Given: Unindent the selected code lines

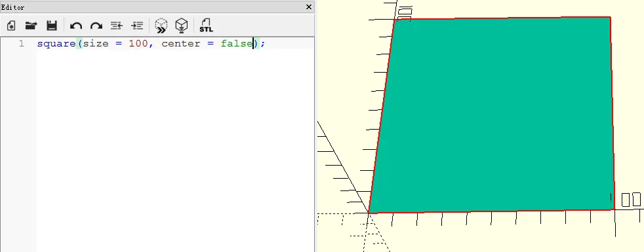Looking at the screenshot, I should click(x=117, y=26).
